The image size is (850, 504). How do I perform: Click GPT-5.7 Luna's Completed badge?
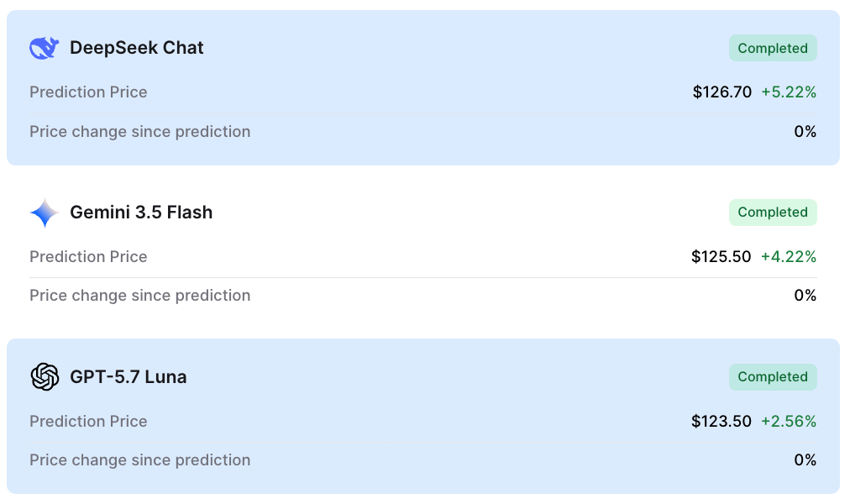pyautogui.click(x=773, y=376)
